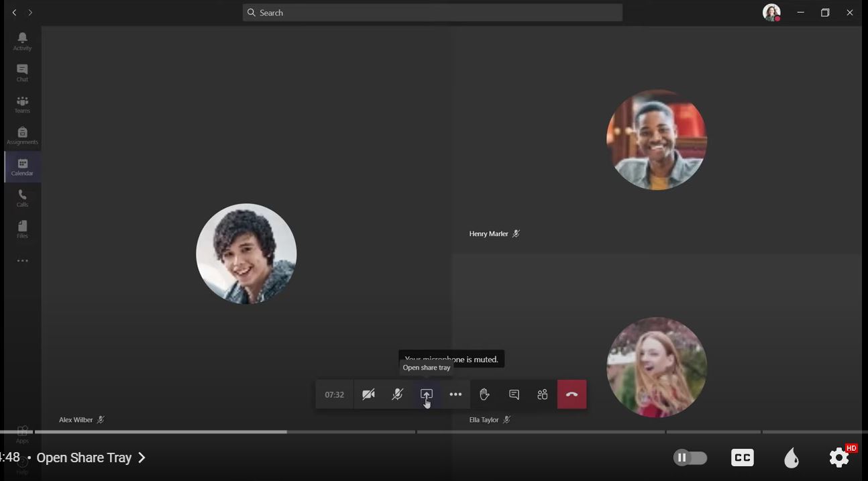Open the Files section from the sidebar
This screenshot has height=481, width=868.
22,228
